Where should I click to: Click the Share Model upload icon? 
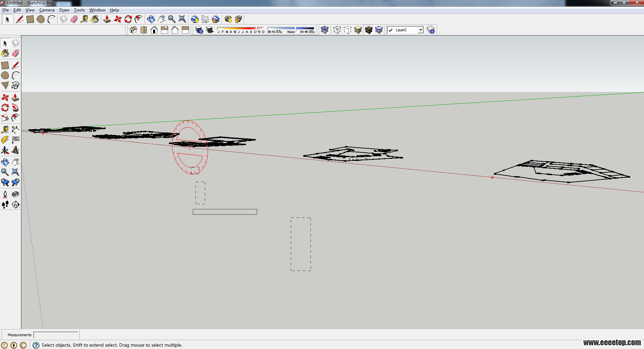pos(239,19)
